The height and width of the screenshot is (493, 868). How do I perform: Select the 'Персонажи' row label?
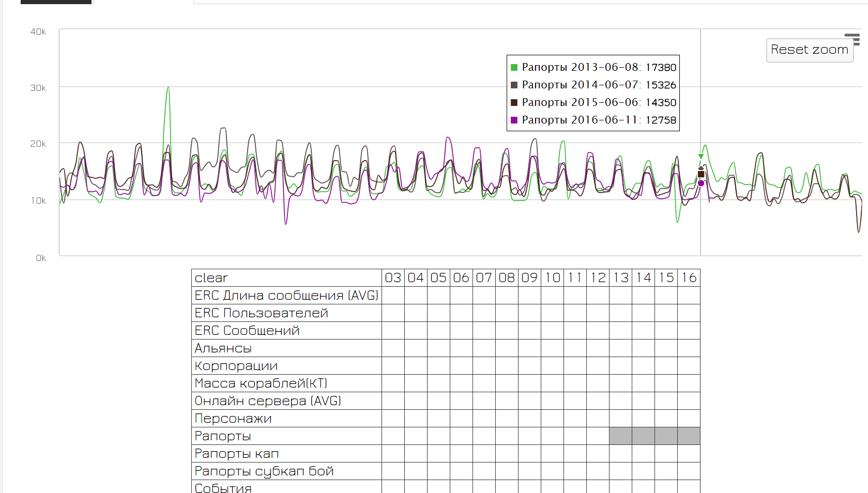(x=286, y=419)
